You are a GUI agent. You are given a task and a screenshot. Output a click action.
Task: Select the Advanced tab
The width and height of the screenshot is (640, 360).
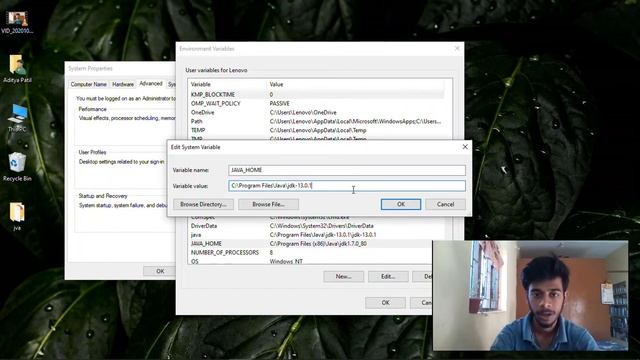click(x=151, y=83)
